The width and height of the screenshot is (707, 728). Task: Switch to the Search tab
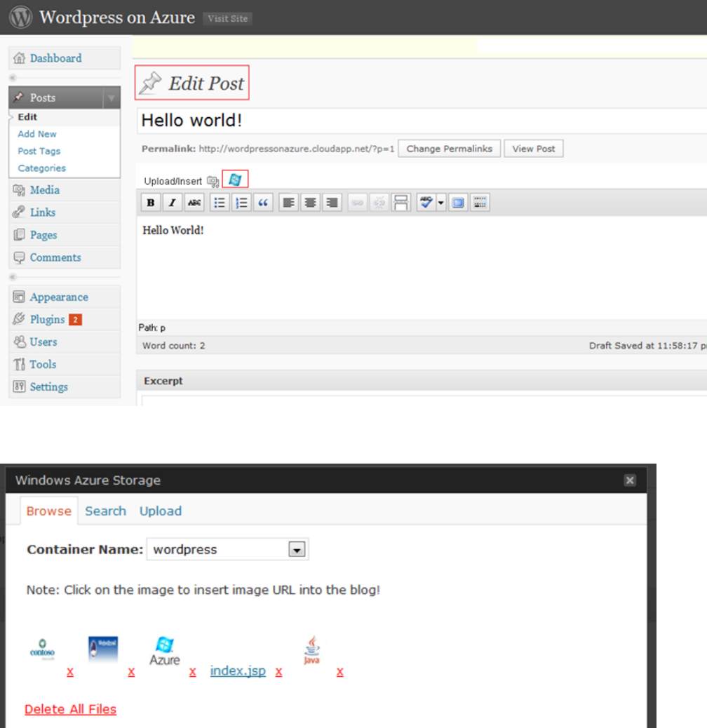[x=105, y=511]
